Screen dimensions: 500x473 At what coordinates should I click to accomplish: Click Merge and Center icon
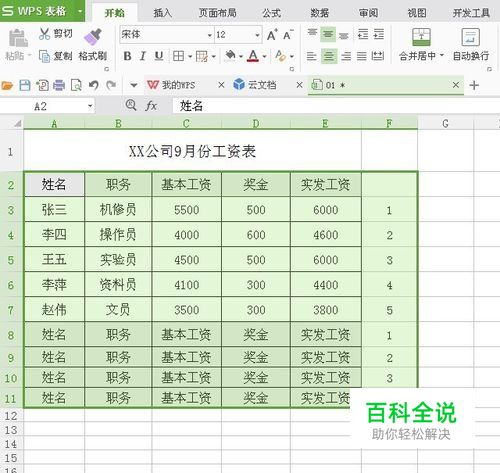pos(421,37)
